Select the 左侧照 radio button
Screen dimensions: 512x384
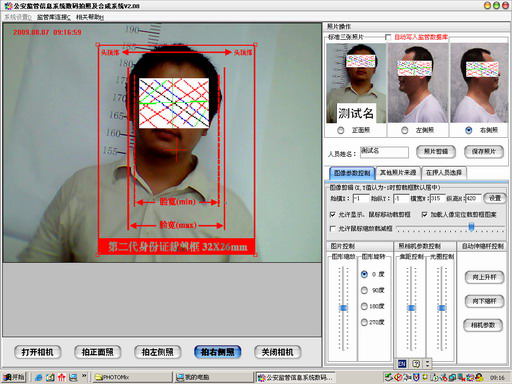click(x=404, y=130)
